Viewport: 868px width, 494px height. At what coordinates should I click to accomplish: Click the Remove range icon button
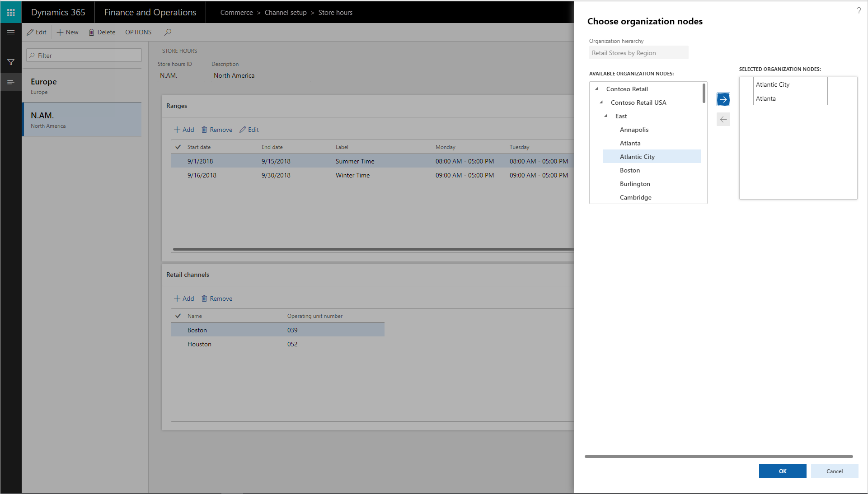204,129
